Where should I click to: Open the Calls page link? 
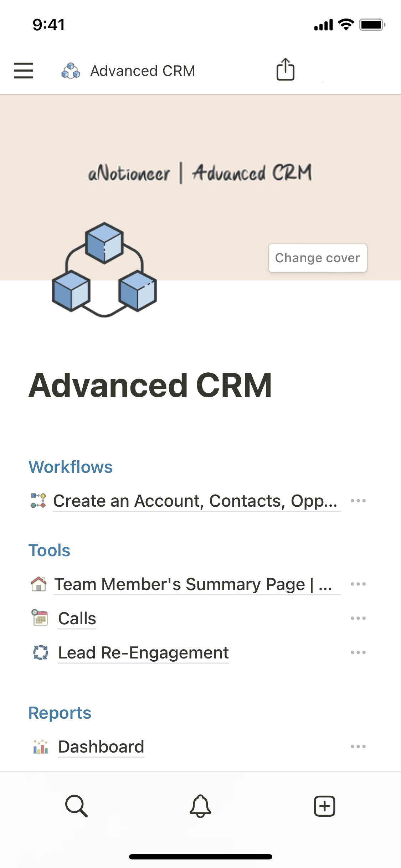77,618
